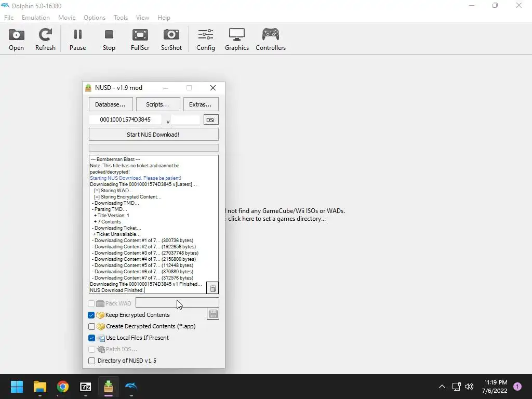Open the Options menu
This screenshot has height=399, width=532.
coord(95,18)
